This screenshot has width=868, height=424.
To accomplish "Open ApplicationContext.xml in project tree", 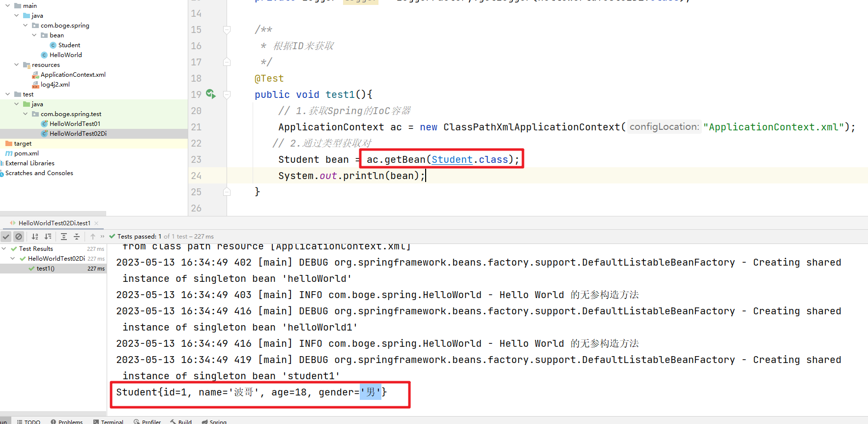I will click(73, 75).
